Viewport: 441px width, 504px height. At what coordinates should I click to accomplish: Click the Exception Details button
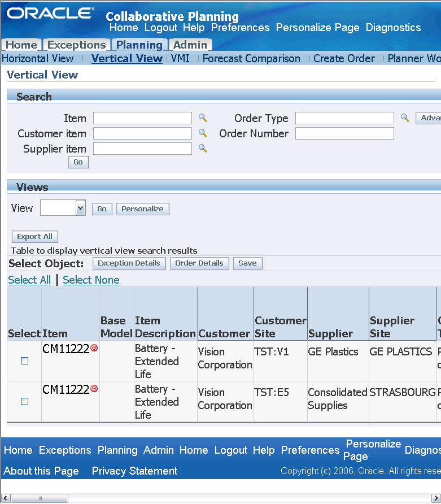click(x=129, y=263)
